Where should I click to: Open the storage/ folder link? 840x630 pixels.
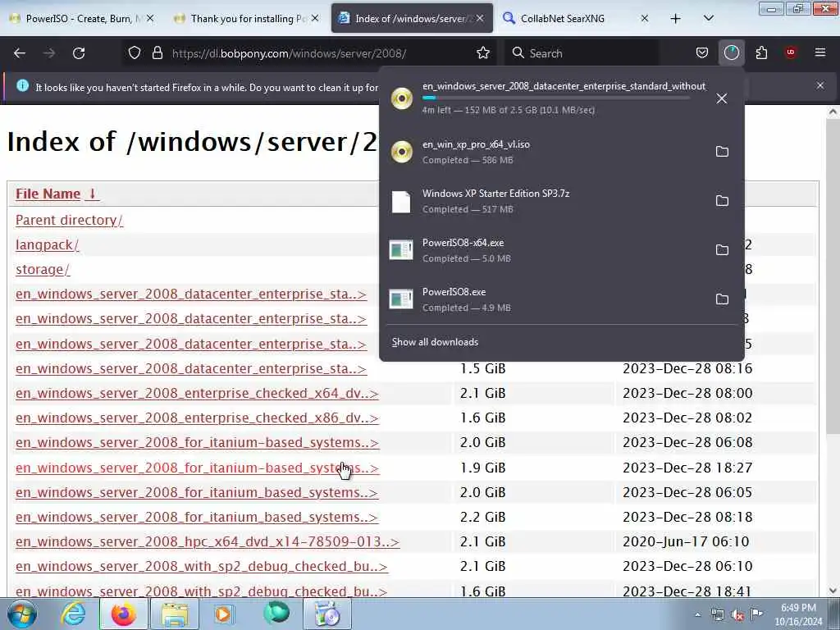click(x=43, y=269)
